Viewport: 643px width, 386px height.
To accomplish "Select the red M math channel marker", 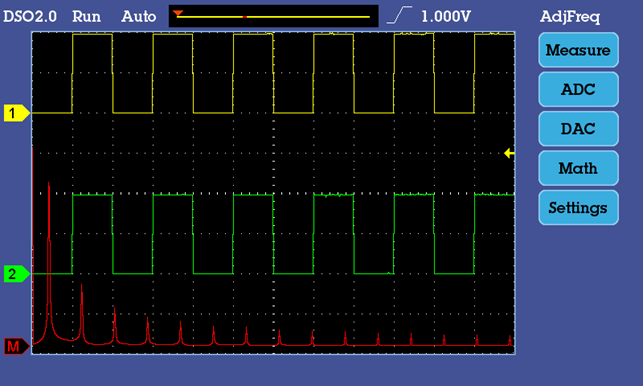I will click(x=17, y=347).
